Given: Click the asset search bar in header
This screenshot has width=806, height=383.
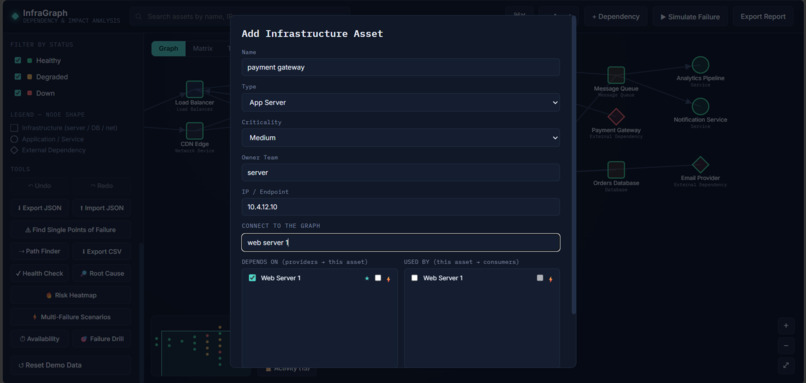Looking at the screenshot, I should (240, 17).
